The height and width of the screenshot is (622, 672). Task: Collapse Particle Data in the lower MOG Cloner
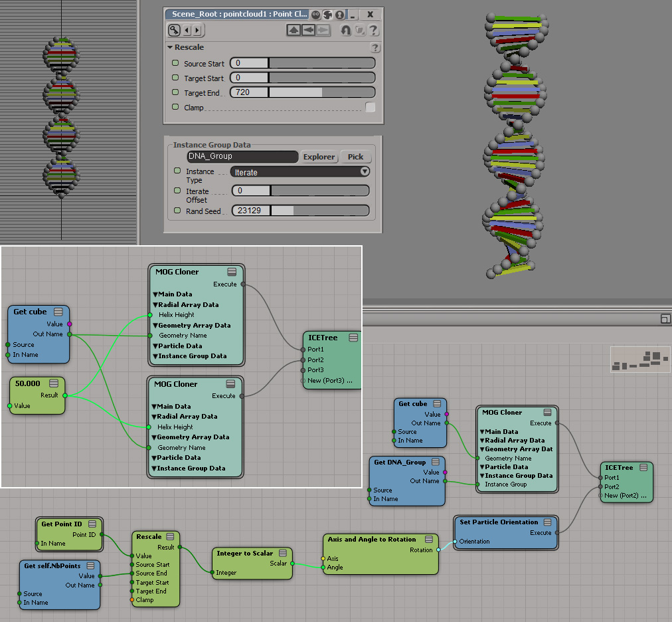coord(155,457)
